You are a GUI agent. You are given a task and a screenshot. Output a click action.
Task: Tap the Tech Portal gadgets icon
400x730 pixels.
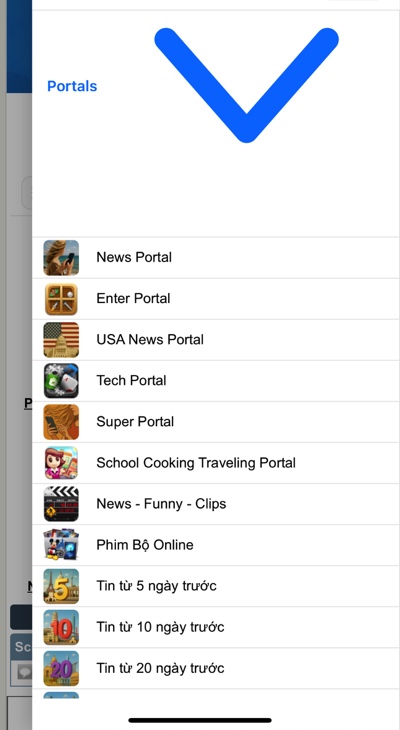point(61,381)
